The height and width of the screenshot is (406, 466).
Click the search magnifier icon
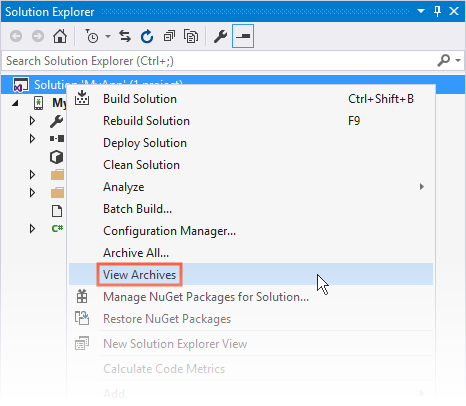click(x=443, y=60)
